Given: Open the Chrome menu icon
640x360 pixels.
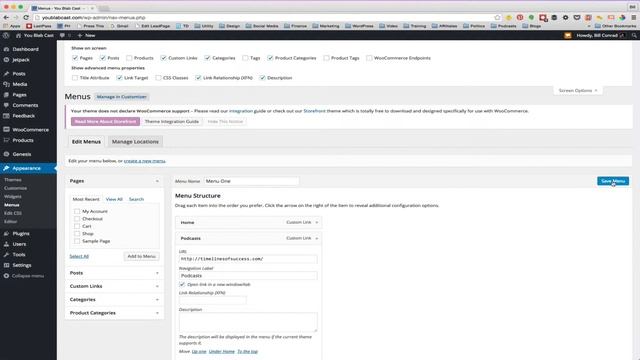Looking at the screenshot, I should (633, 18).
